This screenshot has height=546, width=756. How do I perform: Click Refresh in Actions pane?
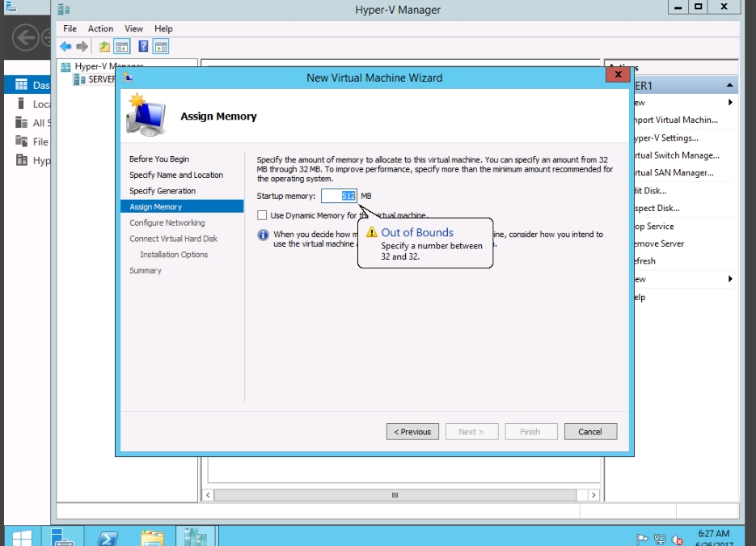pyautogui.click(x=645, y=261)
